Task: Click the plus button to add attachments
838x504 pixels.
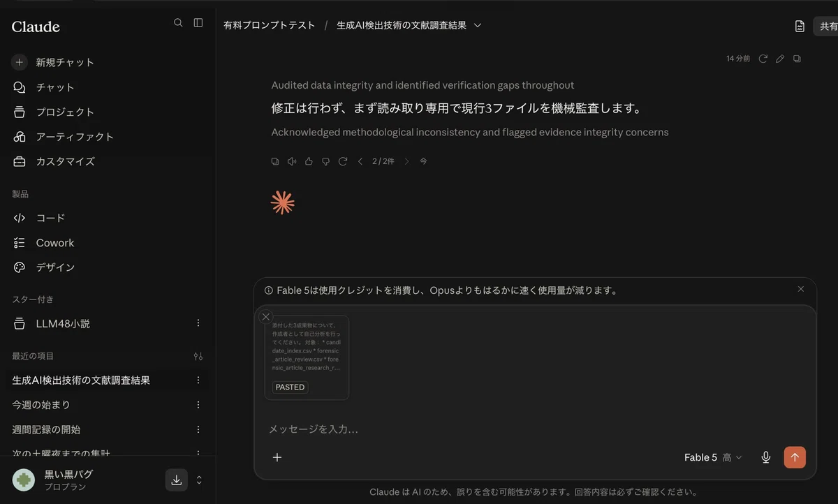Action: coord(277,457)
